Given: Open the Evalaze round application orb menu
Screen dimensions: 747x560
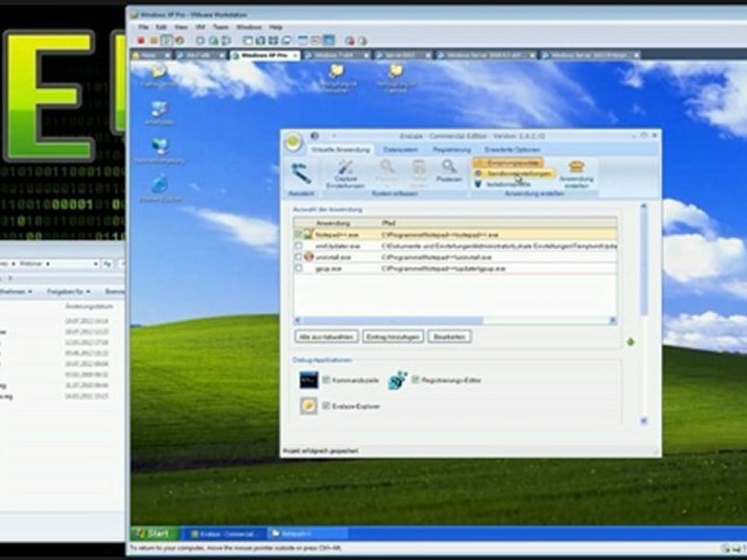Looking at the screenshot, I should [x=293, y=142].
